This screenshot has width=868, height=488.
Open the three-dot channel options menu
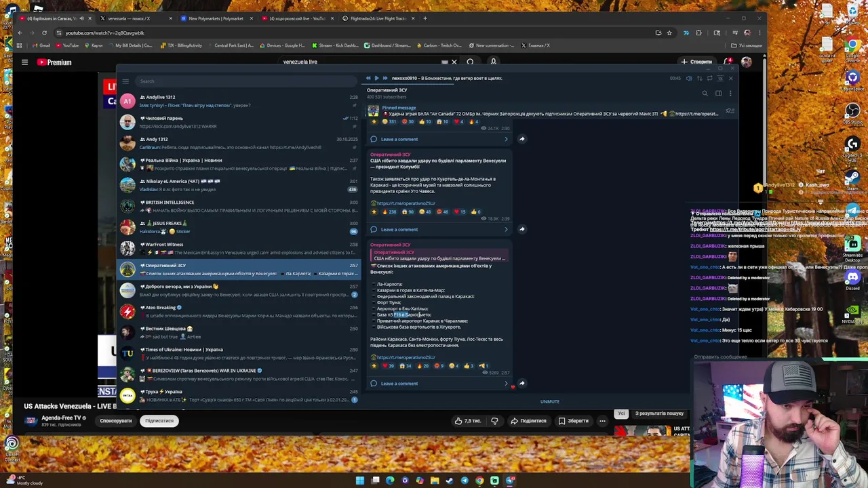pyautogui.click(x=730, y=94)
